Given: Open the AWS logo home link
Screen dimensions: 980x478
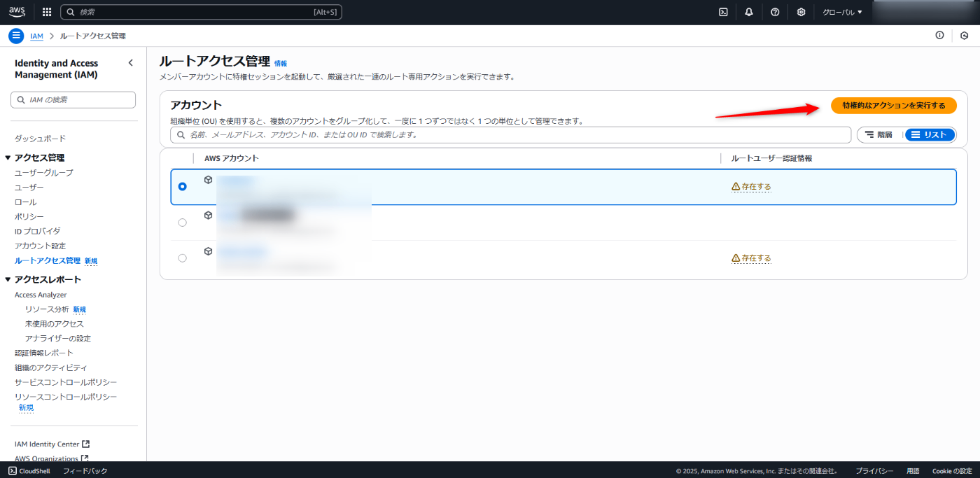Looking at the screenshot, I should pos(17,11).
